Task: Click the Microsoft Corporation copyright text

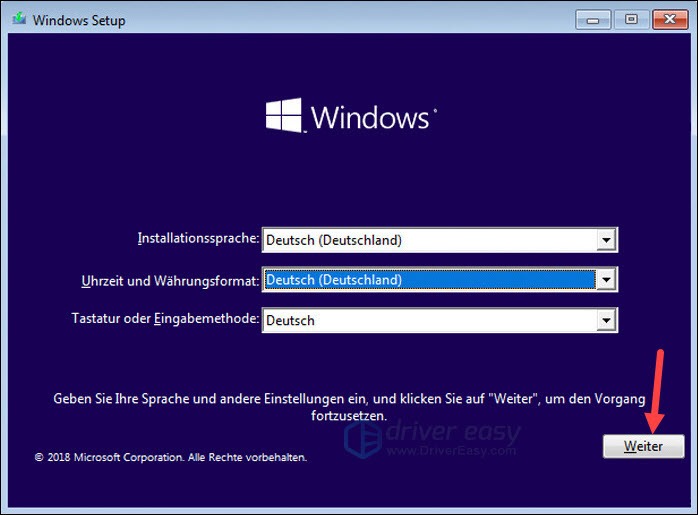Action: tap(170, 457)
